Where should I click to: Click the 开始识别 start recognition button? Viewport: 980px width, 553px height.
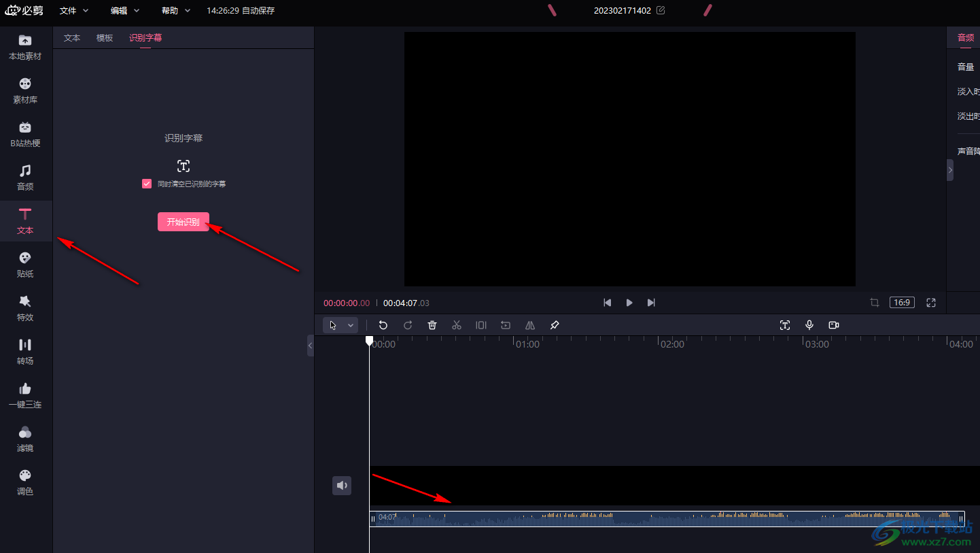[x=183, y=222]
